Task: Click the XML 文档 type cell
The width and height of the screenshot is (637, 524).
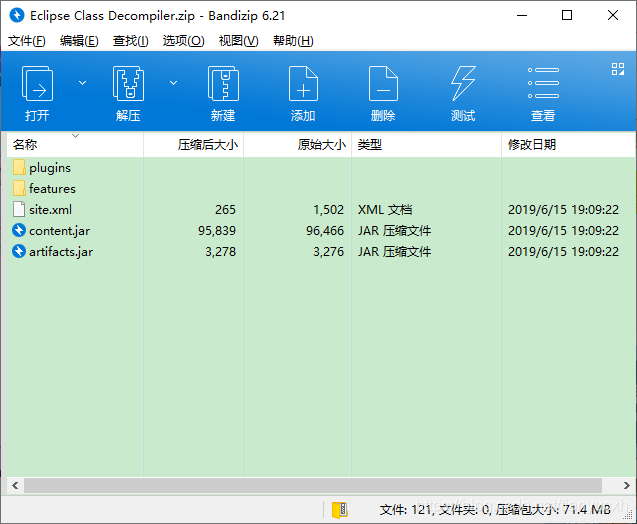Action: pos(385,210)
